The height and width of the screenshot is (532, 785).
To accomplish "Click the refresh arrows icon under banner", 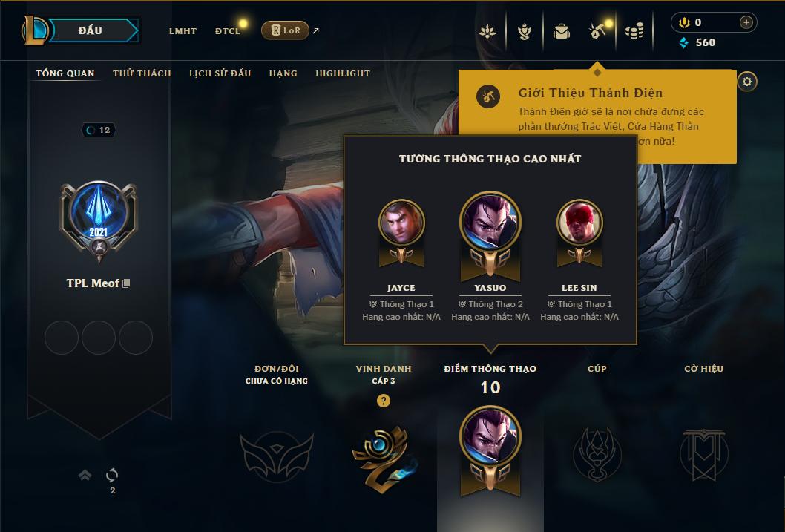I will tap(112, 475).
